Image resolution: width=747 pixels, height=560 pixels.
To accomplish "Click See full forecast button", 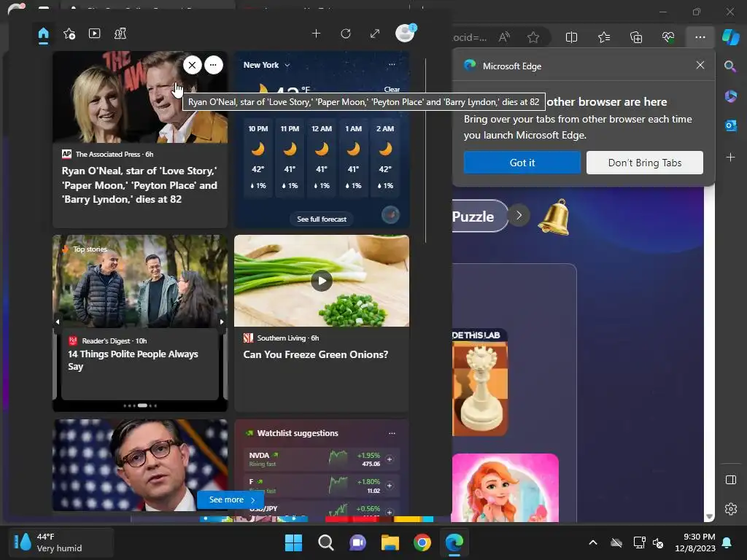I will pos(322,219).
